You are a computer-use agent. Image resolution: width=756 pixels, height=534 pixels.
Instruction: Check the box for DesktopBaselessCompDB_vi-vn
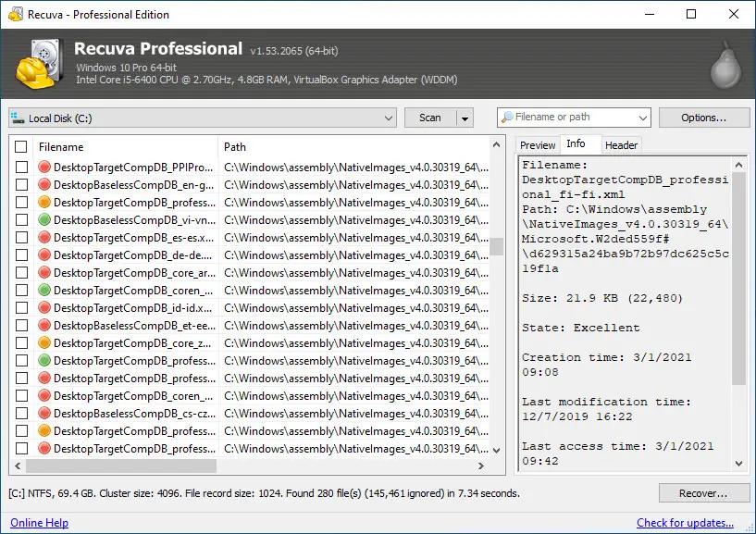click(x=21, y=220)
